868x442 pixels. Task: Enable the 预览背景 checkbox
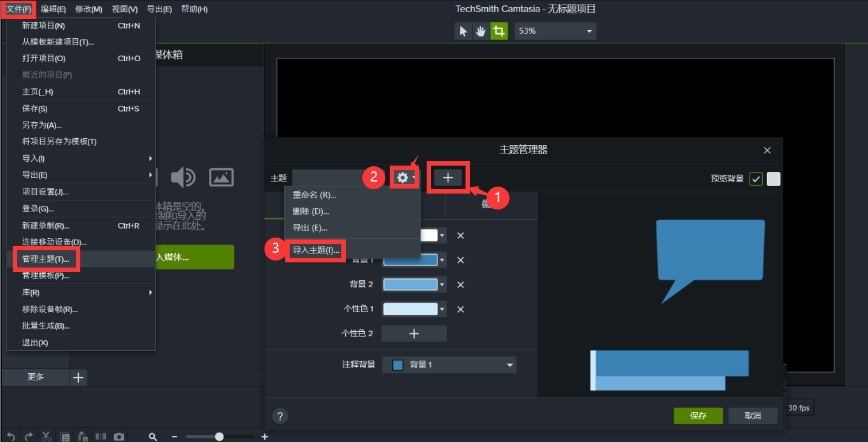tap(756, 178)
